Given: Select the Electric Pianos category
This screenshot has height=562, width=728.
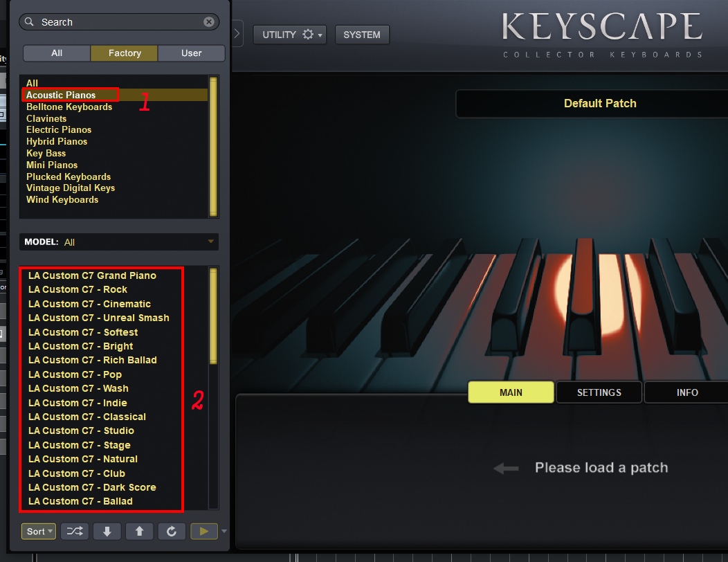Looking at the screenshot, I should tap(59, 129).
